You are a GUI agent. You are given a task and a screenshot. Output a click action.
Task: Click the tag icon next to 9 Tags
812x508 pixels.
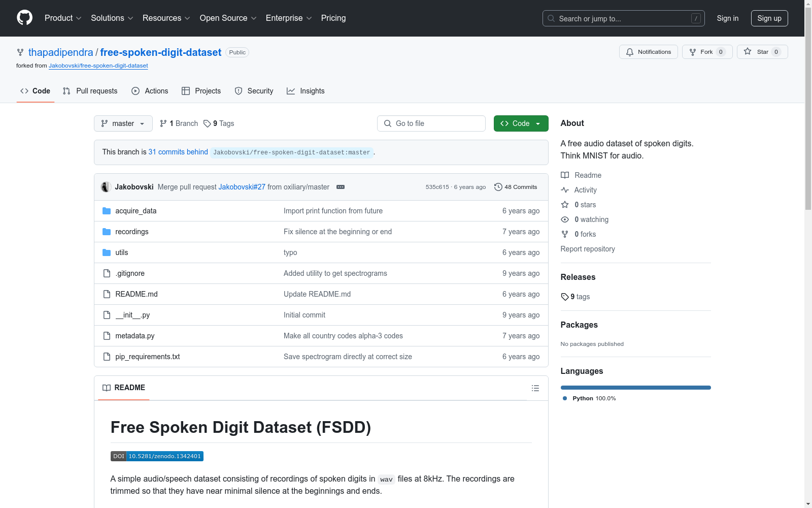click(207, 123)
